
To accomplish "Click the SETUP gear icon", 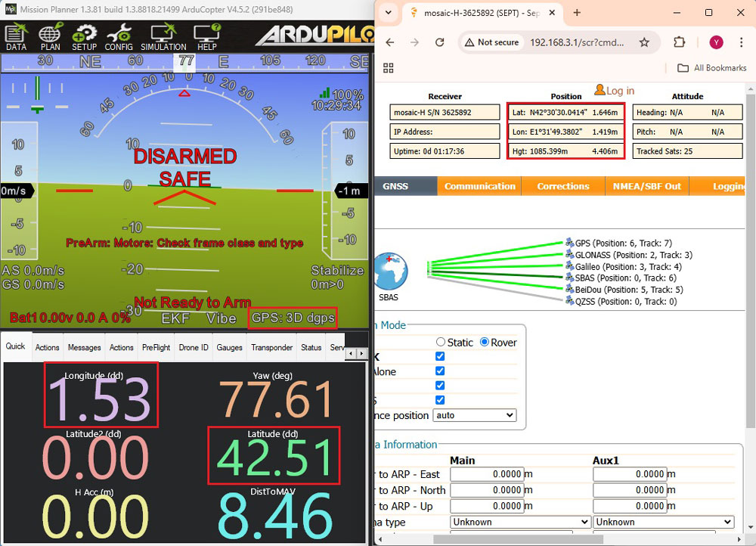I will [84, 36].
